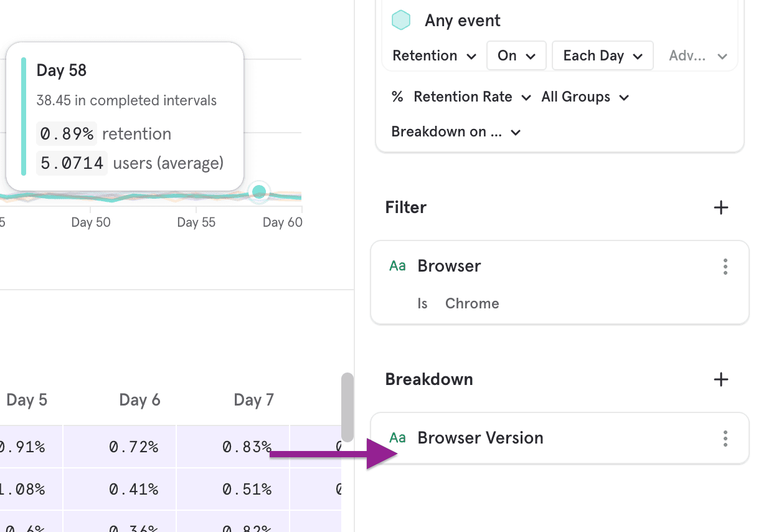Open the Retention dropdown
Screen dimensions: 761x532
coord(433,56)
